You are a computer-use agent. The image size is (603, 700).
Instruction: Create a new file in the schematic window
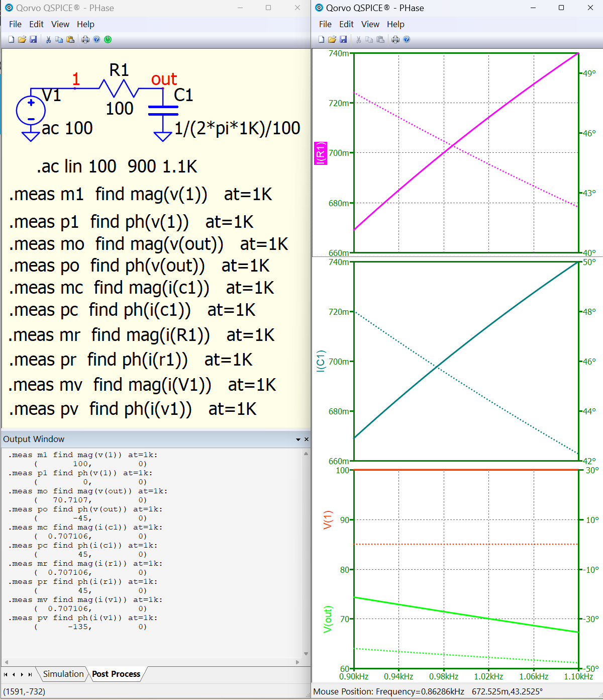pos(12,39)
